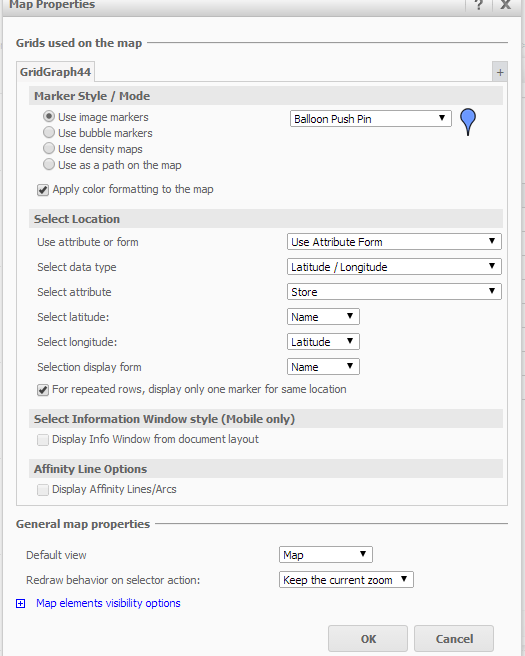This screenshot has width=525, height=656.
Task: Open the Use Attribute Form dropdown
Action: 394,242
